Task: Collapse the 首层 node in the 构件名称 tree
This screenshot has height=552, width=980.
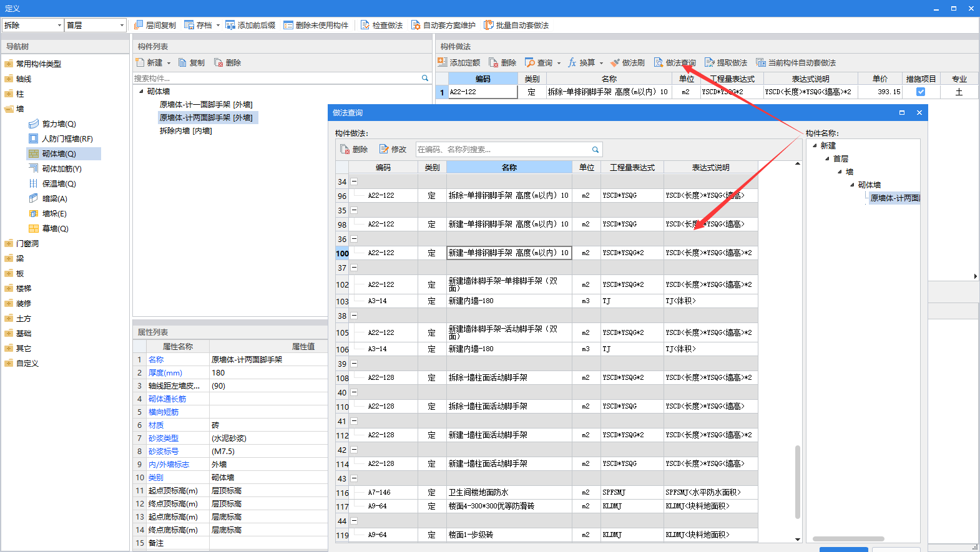Action: [x=827, y=158]
